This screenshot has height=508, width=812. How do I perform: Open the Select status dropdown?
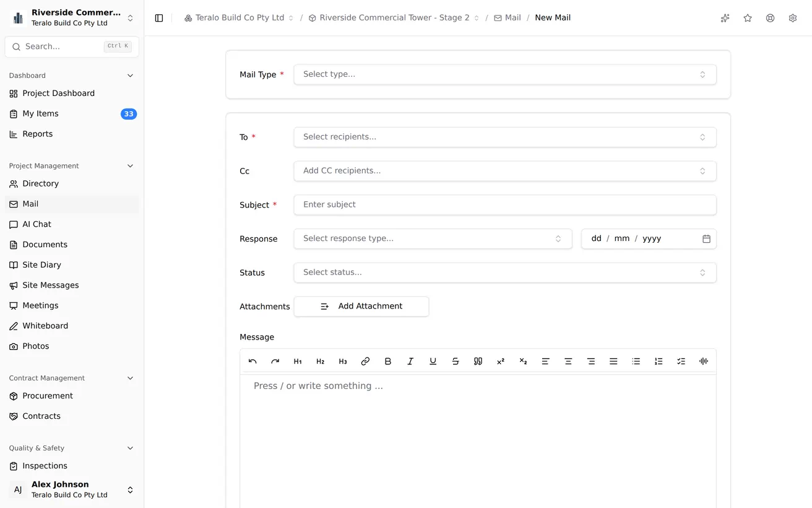click(x=505, y=273)
